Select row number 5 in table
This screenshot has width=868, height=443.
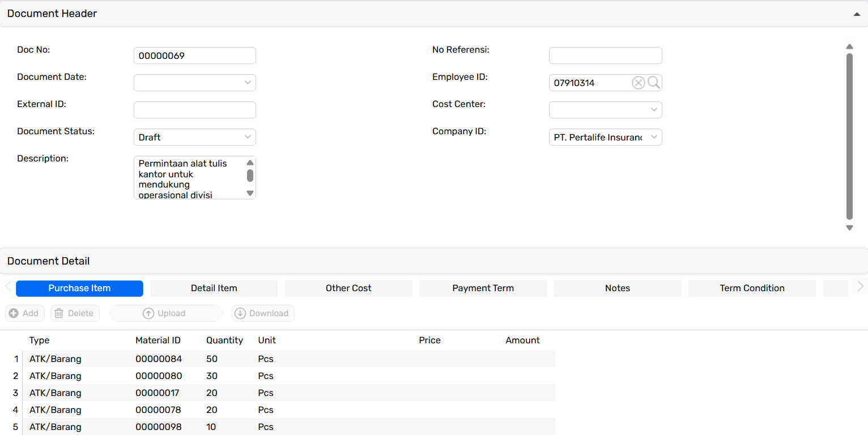(x=15, y=427)
